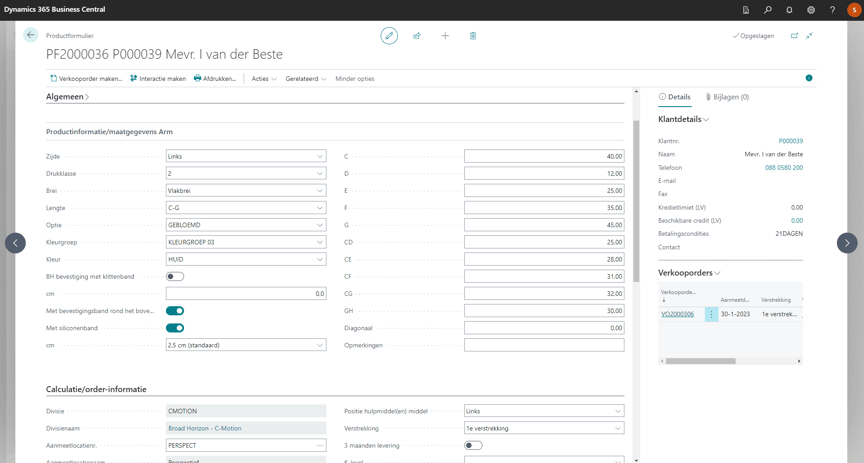This screenshot has width=864, height=463.
Task: Expand the Algemeen section
Action: click(x=67, y=96)
